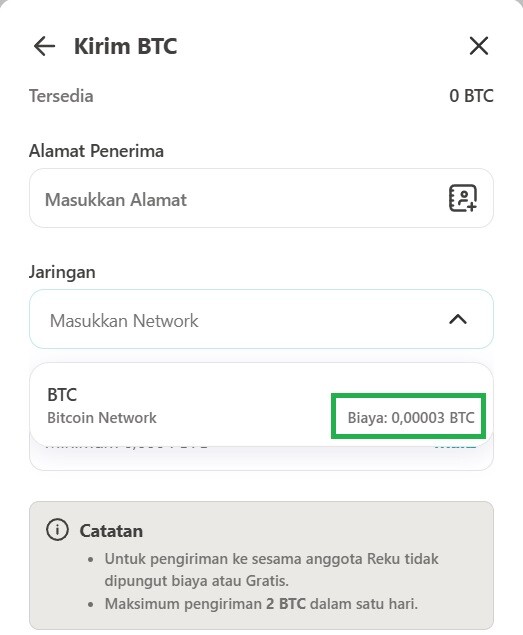Viewport: 523px width, 635px height.
Task: Close the Kirim BTC dialog
Action: click(479, 45)
